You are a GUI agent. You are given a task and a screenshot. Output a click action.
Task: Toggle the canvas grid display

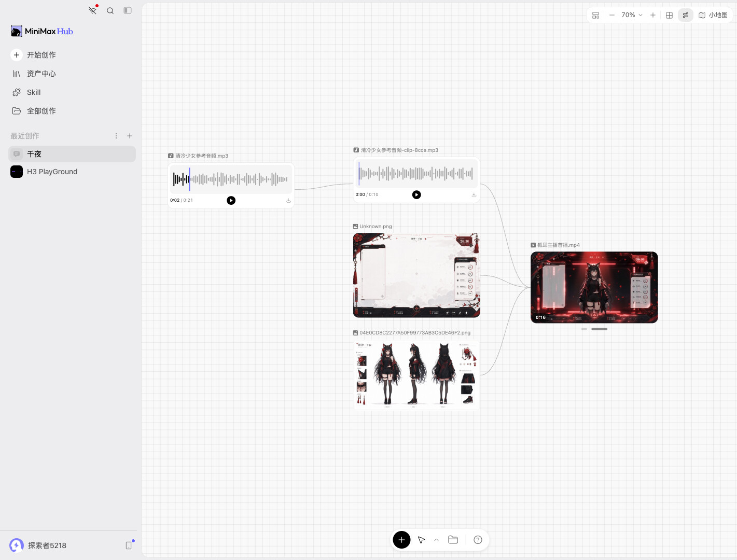point(670,15)
